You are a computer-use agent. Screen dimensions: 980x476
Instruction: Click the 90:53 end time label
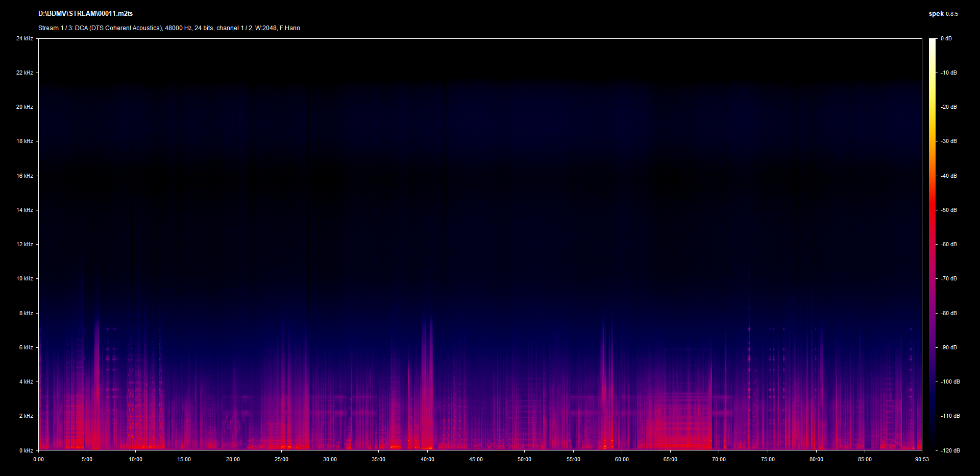[x=922, y=460]
